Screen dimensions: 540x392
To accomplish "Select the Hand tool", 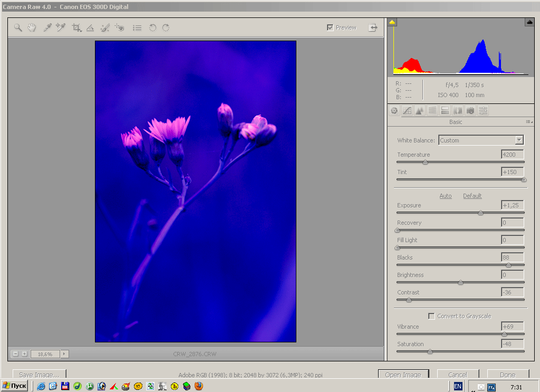I will click(32, 28).
